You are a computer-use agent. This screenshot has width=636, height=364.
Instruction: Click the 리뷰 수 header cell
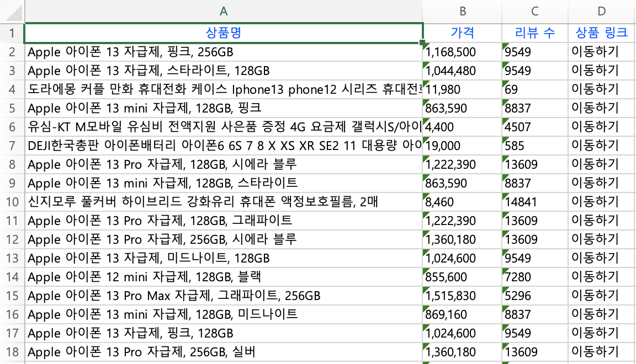534,33
